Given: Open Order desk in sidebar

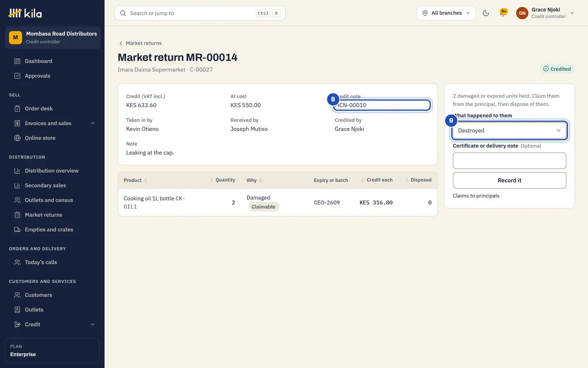Looking at the screenshot, I should coord(53,109).
